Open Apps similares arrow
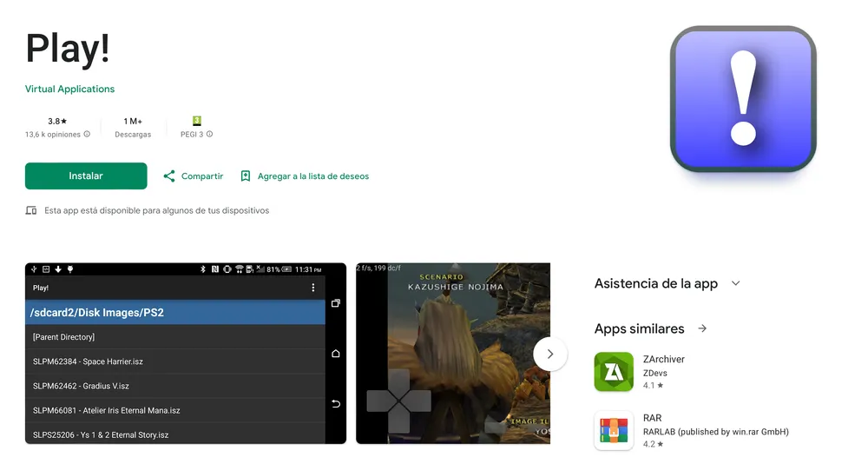The image size is (868, 464). pyautogui.click(x=702, y=329)
